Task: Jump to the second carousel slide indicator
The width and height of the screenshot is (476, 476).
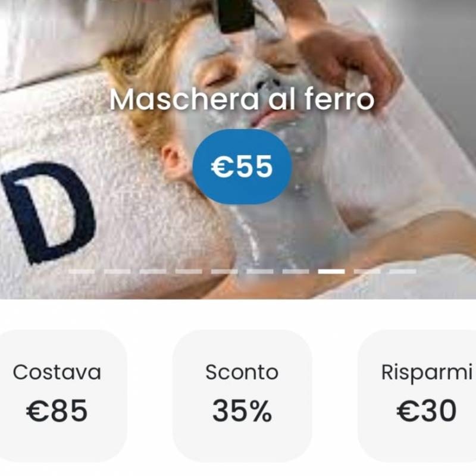Action: pos(117,271)
